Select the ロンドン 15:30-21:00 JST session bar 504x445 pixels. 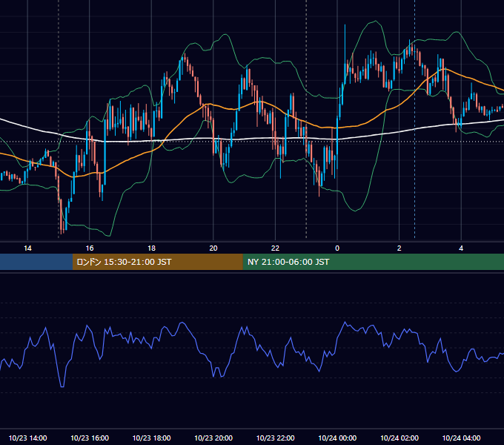point(157,262)
